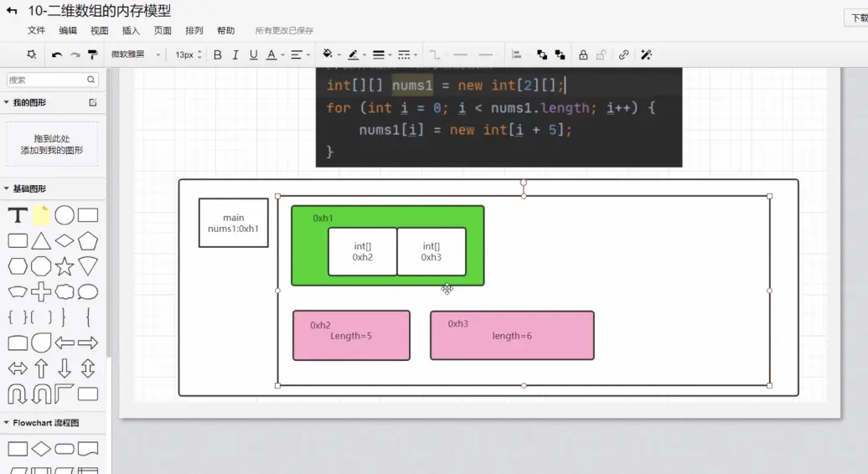This screenshot has width=868, height=474.
Task: Open the font color dropdown
Action: click(275, 54)
